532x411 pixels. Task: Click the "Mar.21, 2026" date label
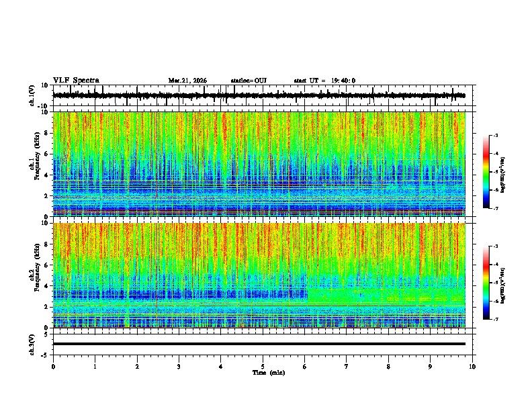click(187, 81)
